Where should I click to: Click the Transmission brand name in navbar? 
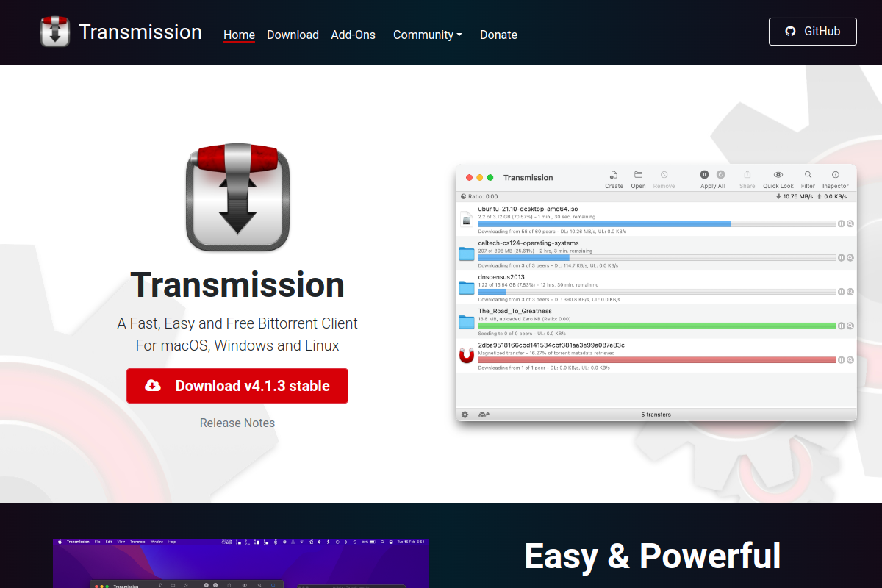tap(140, 32)
